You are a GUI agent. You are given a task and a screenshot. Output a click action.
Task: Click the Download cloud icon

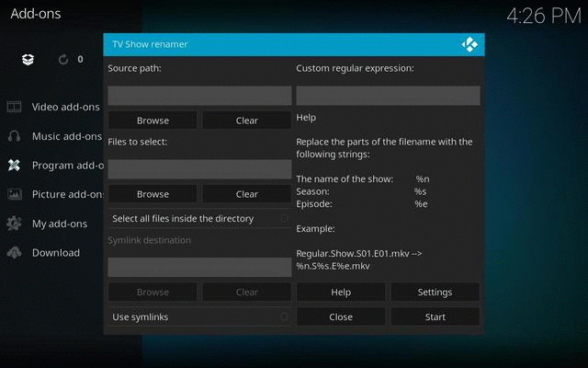click(15, 253)
